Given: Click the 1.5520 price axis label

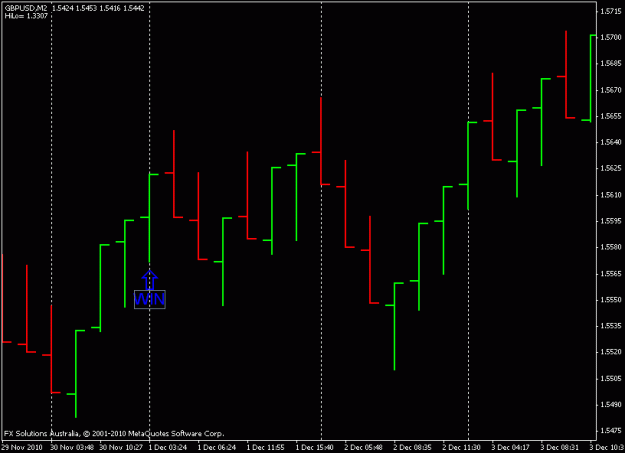Looking at the screenshot, I should click(611, 352).
